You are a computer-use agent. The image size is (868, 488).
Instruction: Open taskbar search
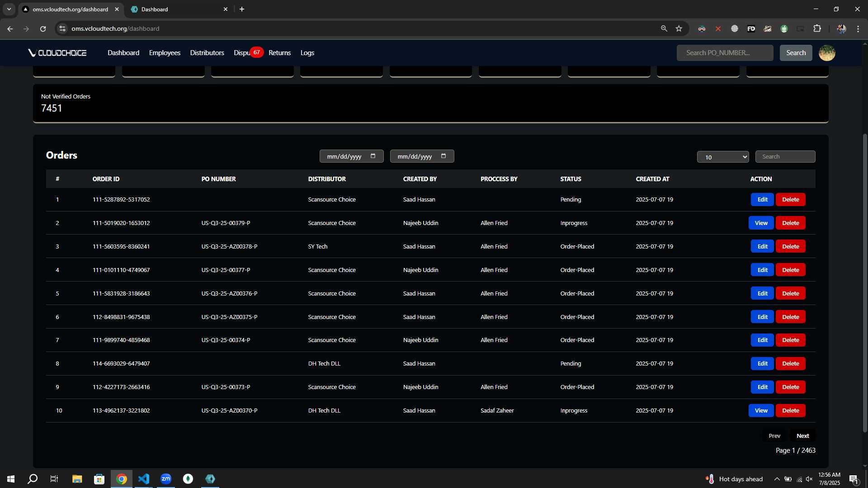point(33,479)
